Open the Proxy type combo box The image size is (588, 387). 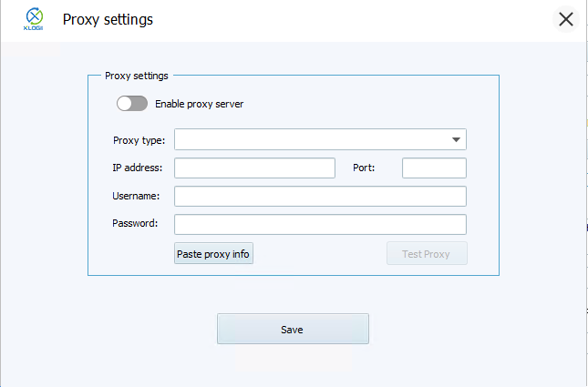310,139
